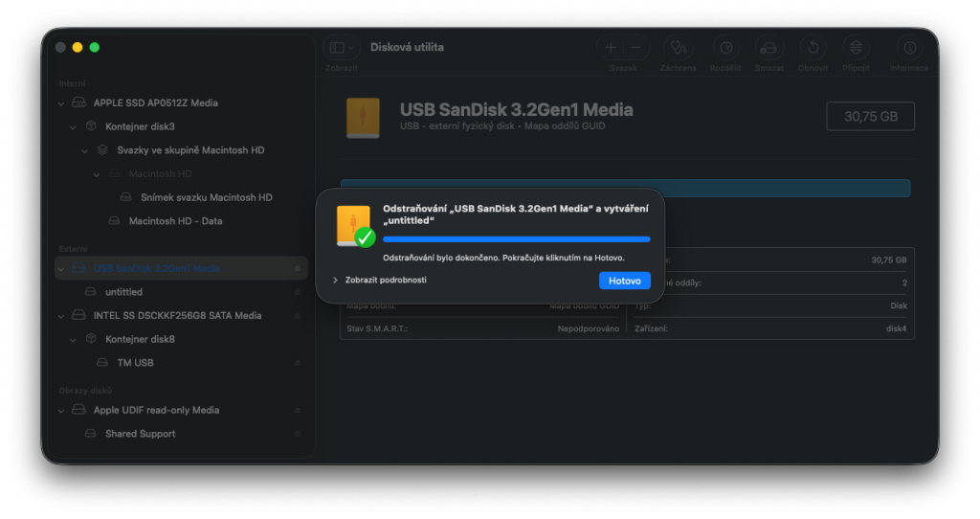Image resolution: width=980 pixels, height=519 pixels.
Task: Collapse the APPLE SSD AP0512Z Media tree
Action: tap(61, 103)
